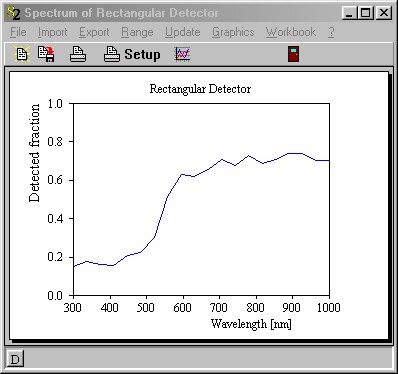Minimize the Spectrum window
The width and height of the screenshot is (398, 374).
[x=349, y=13]
